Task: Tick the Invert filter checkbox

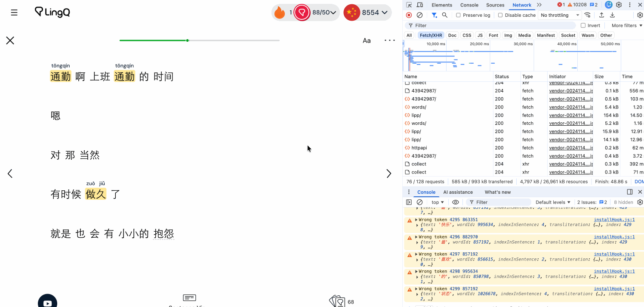Action: pyautogui.click(x=583, y=25)
